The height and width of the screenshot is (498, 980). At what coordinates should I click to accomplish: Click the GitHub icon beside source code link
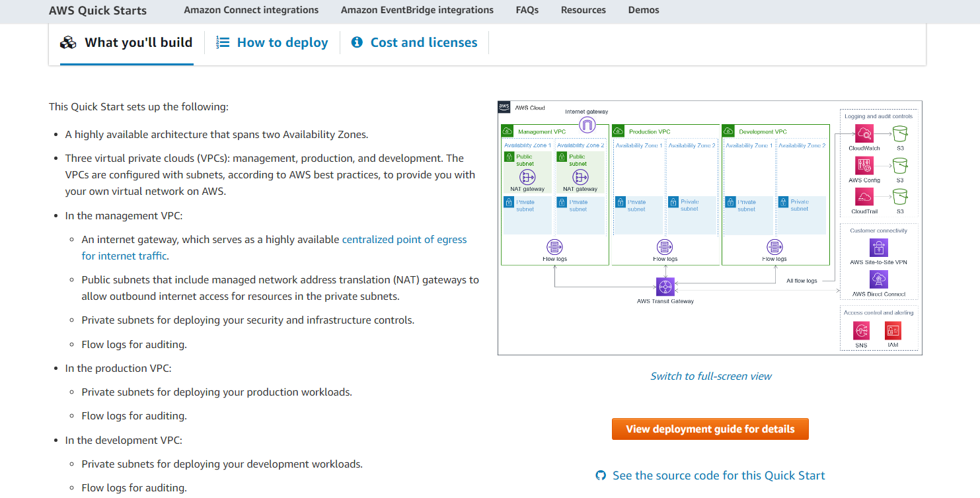[x=601, y=476]
